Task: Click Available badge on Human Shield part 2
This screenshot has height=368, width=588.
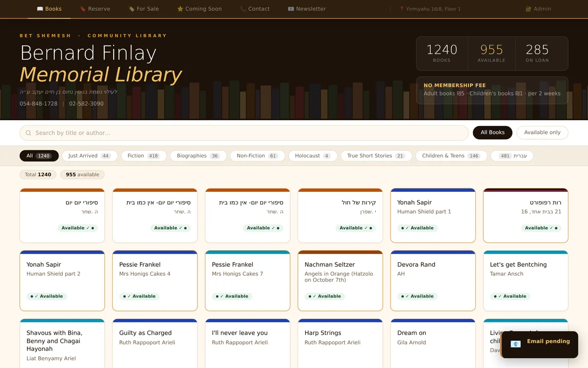Action: [47, 296]
